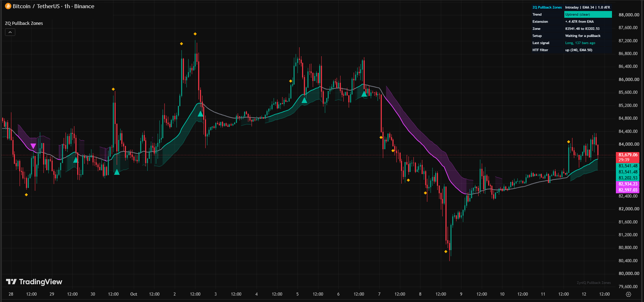Click the zone value '83541.48 to 83202.53'
This screenshot has height=302, width=644.
point(582,29)
